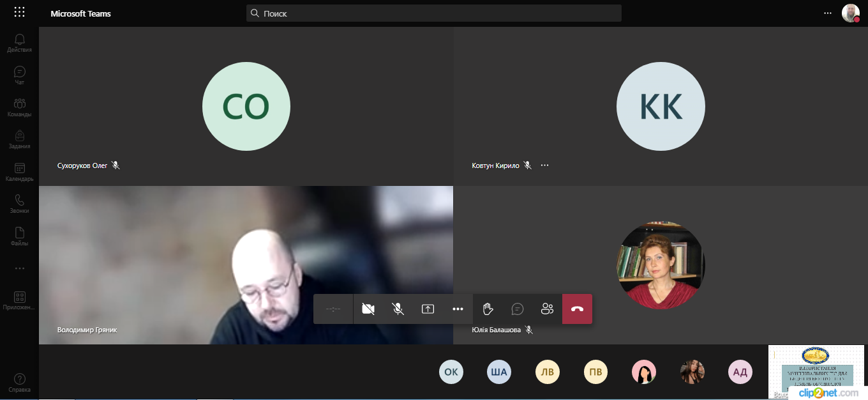Screen dimensions: 868x400
Task: Open the Звонки calls section
Action: (19, 204)
